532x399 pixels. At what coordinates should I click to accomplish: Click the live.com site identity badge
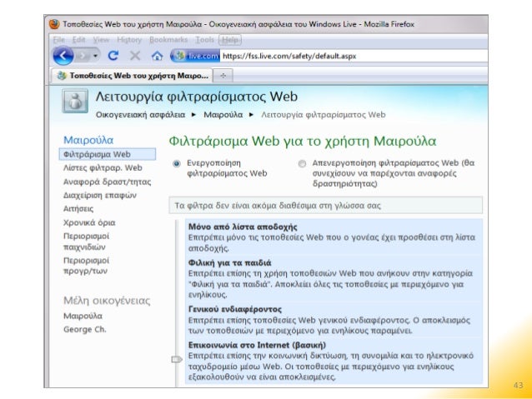[x=195, y=56]
